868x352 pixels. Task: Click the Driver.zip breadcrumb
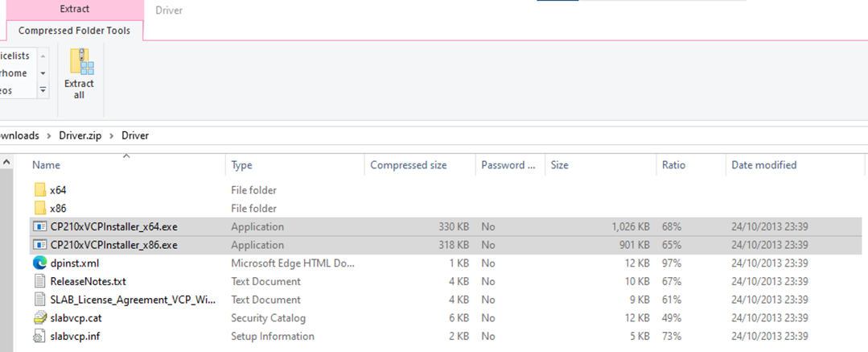coord(80,135)
